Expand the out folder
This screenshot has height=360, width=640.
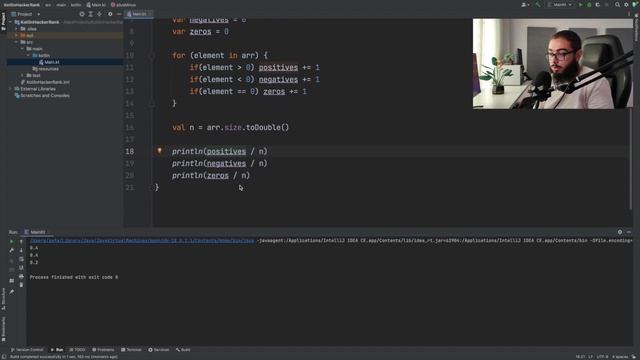tap(17, 36)
